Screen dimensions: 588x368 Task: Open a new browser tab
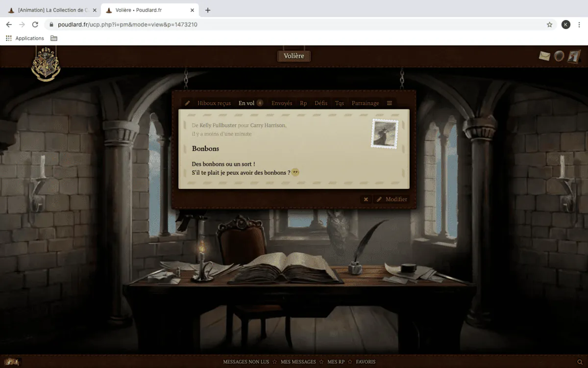point(208,10)
